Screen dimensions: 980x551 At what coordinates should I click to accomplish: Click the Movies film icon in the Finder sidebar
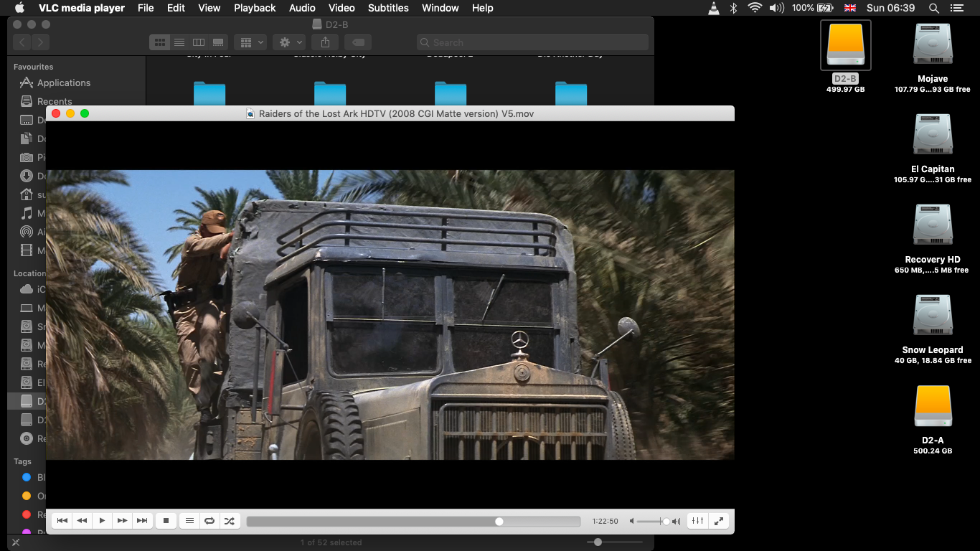(27, 250)
